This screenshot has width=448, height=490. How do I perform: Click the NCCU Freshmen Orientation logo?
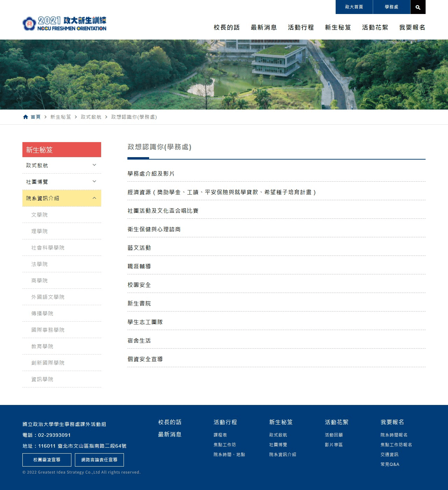[64, 23]
